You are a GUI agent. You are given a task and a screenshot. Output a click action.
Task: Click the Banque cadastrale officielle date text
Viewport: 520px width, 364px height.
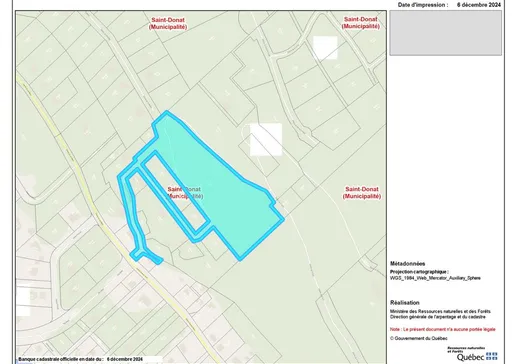[x=81, y=359]
